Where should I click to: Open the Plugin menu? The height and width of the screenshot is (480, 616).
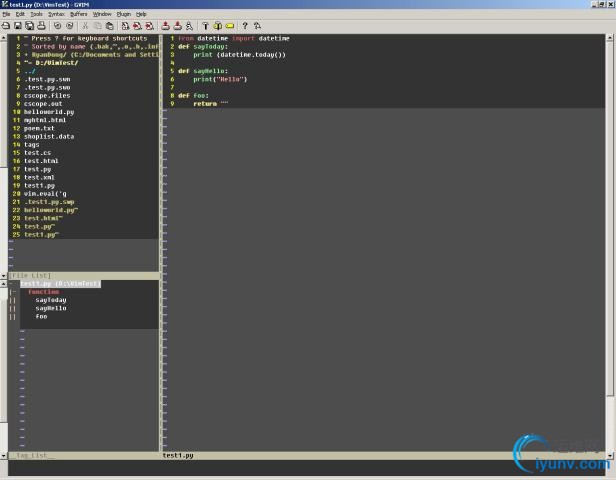(124, 14)
